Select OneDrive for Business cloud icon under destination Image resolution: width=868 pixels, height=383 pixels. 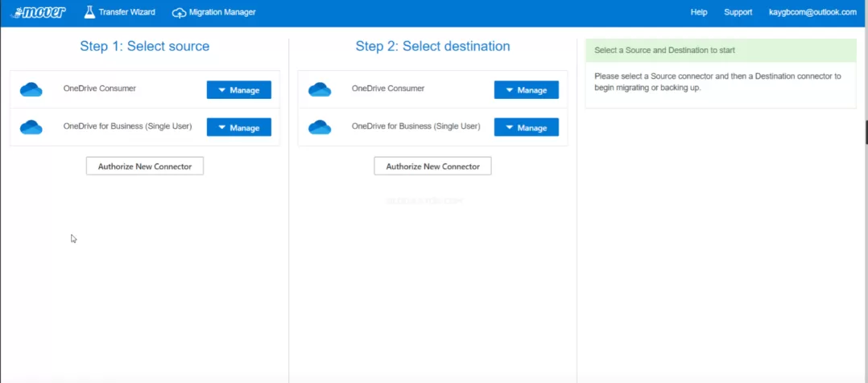pyautogui.click(x=320, y=127)
